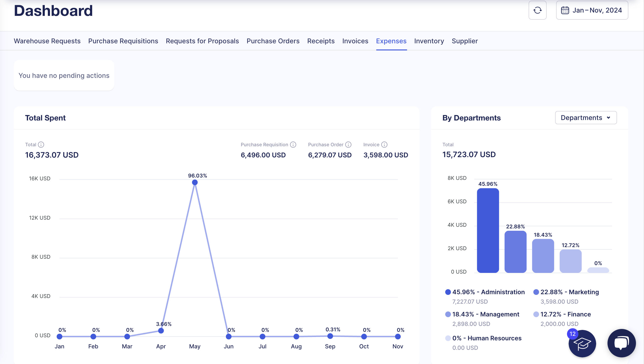Open the info tooltip beside Total spent

(x=41, y=145)
